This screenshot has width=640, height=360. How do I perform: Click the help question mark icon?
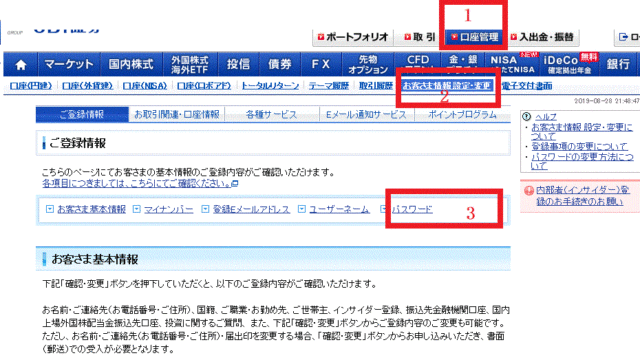pos(527,117)
